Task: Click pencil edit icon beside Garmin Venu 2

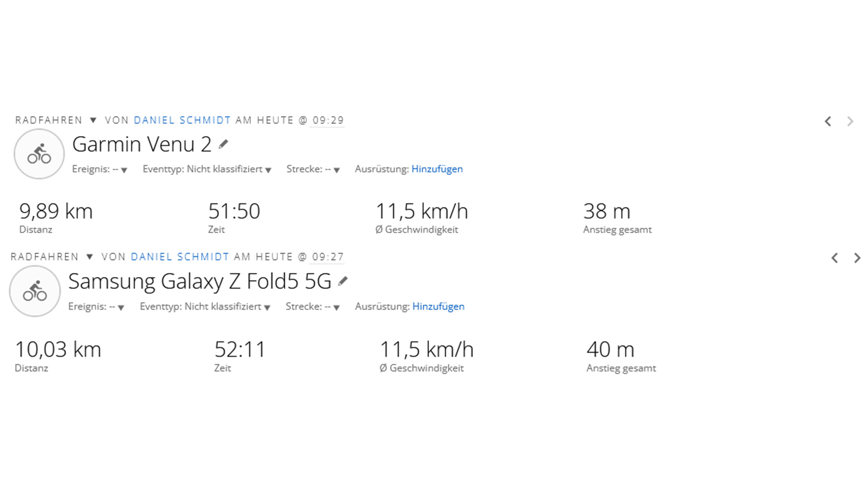Action: click(x=223, y=145)
